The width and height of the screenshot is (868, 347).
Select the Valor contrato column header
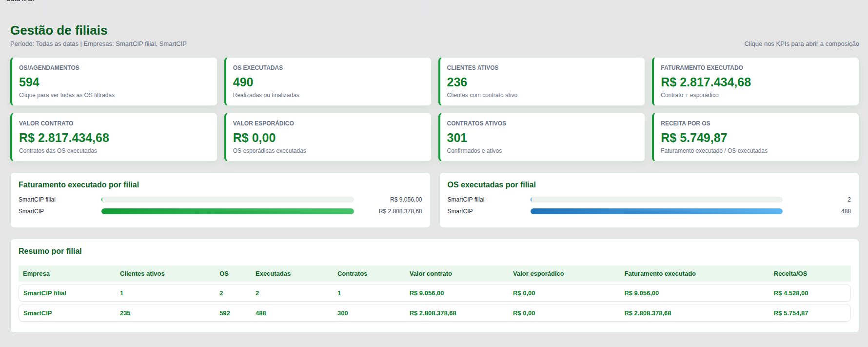pyautogui.click(x=431, y=274)
